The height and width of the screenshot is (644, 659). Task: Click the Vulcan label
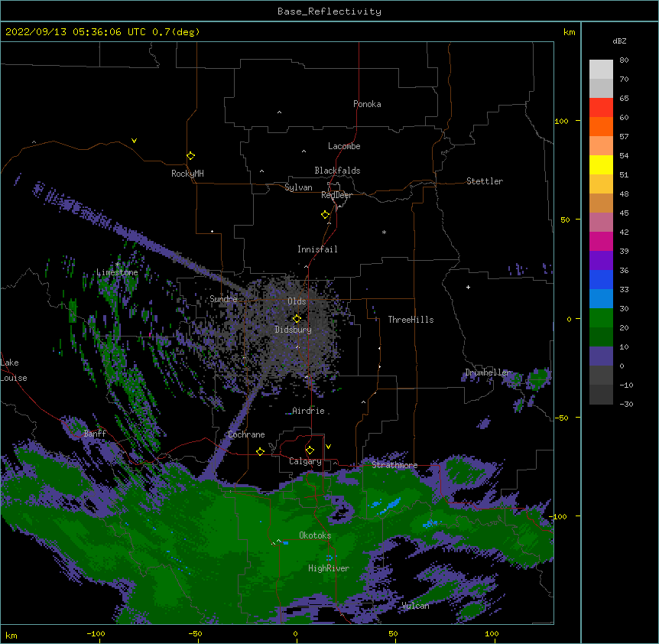(415, 606)
